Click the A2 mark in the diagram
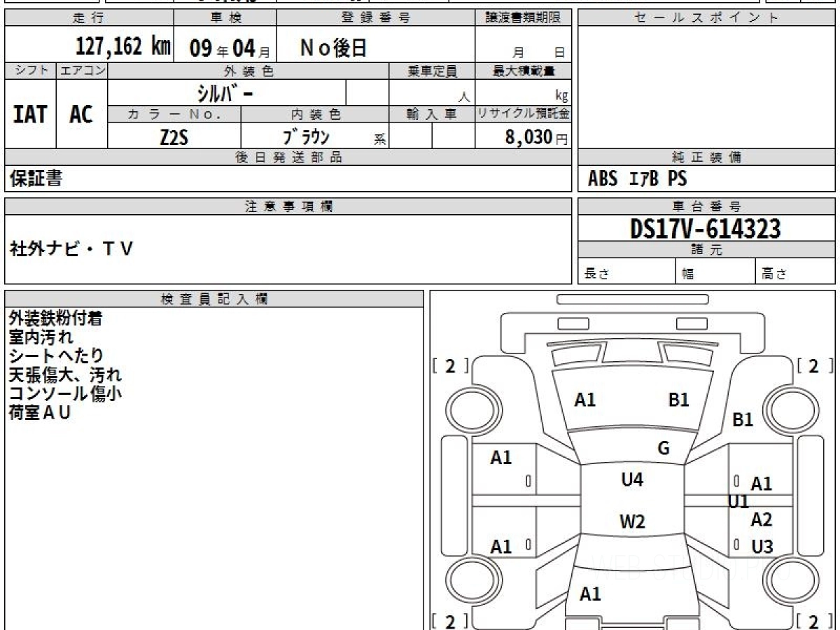 coord(761,519)
